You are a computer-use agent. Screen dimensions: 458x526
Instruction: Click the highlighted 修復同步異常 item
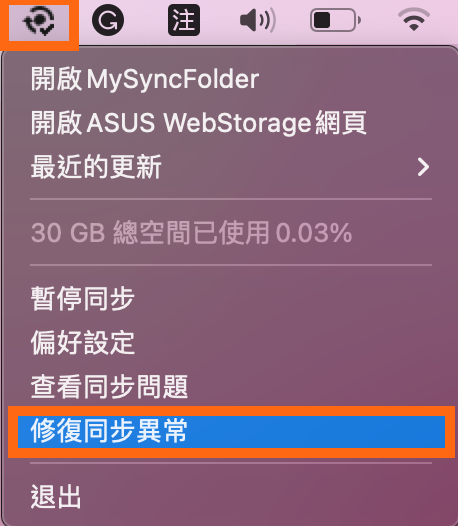point(231,432)
